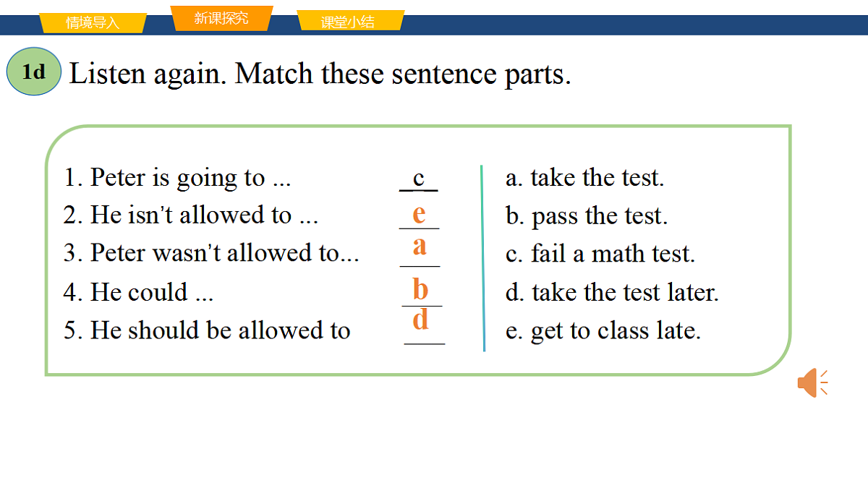The width and height of the screenshot is (868, 488).
Task: Select the orange answer letter b
Action: pyautogui.click(x=420, y=290)
